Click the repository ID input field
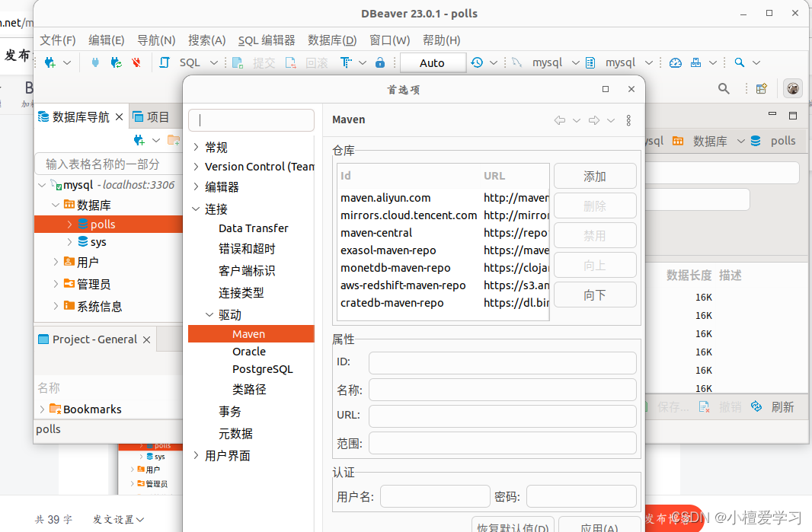 tap(502, 363)
